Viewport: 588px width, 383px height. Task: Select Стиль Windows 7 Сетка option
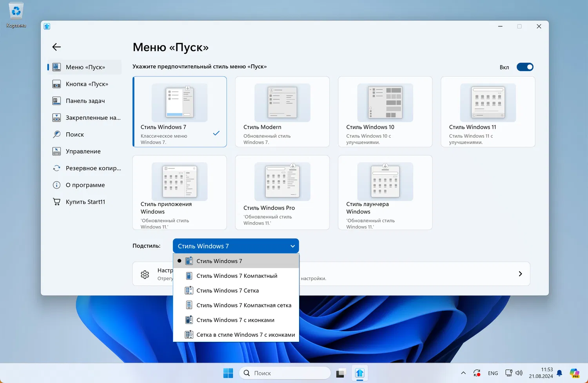pos(236,290)
